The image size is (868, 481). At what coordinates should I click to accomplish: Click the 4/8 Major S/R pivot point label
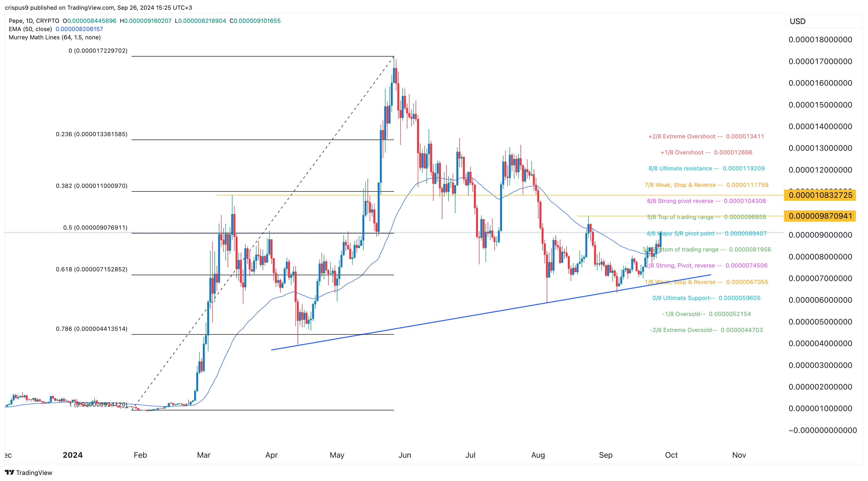click(x=706, y=234)
